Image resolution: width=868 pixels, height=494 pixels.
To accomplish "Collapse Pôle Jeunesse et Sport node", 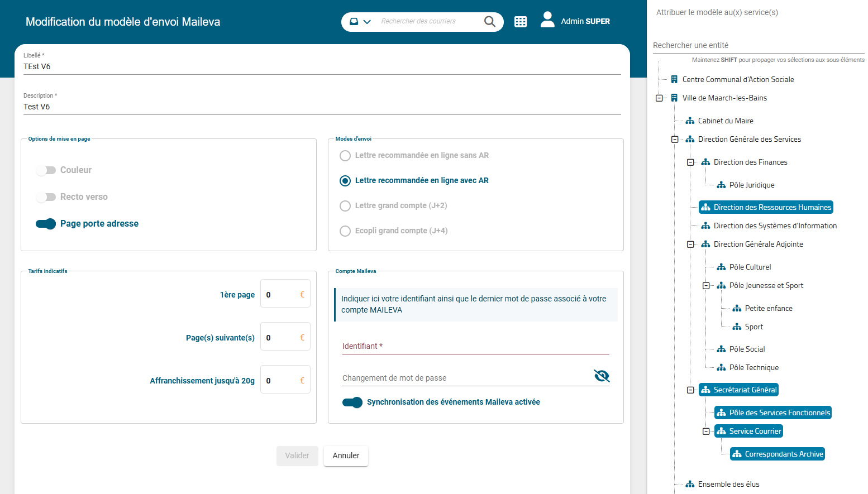I will click(x=706, y=286).
